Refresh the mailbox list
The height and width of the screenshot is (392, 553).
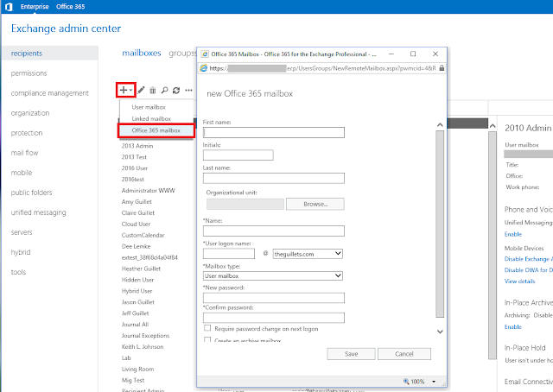click(176, 91)
